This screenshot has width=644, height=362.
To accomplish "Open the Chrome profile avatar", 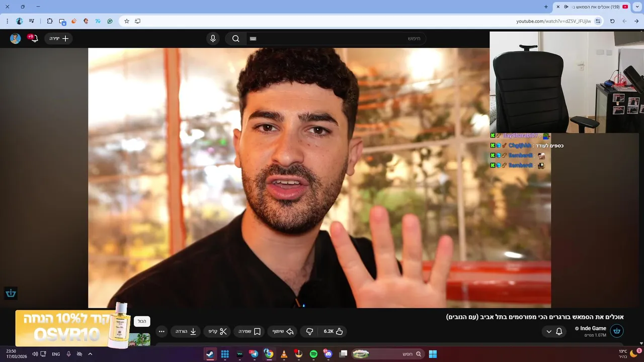I will point(19,21).
